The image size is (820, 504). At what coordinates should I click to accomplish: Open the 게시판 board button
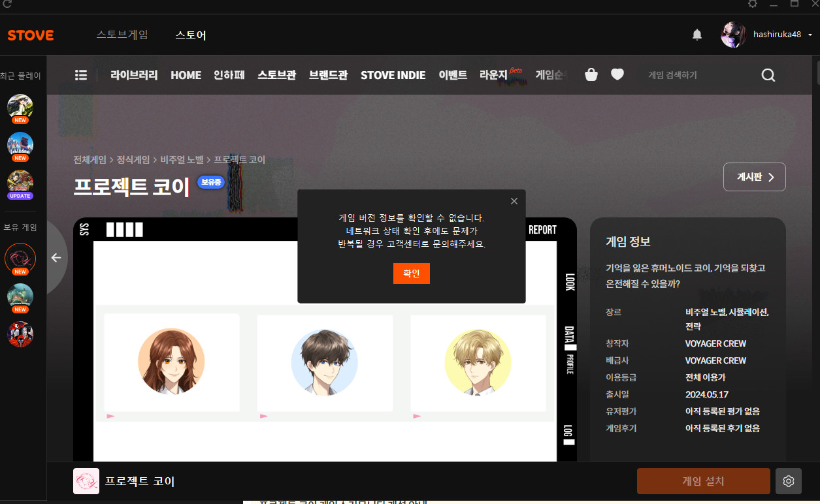coord(755,177)
